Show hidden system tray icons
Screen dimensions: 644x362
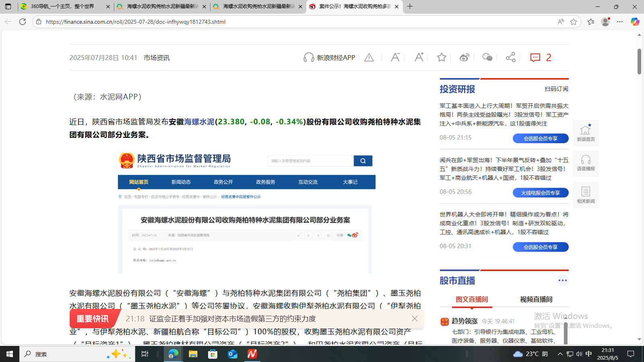(x=560, y=354)
